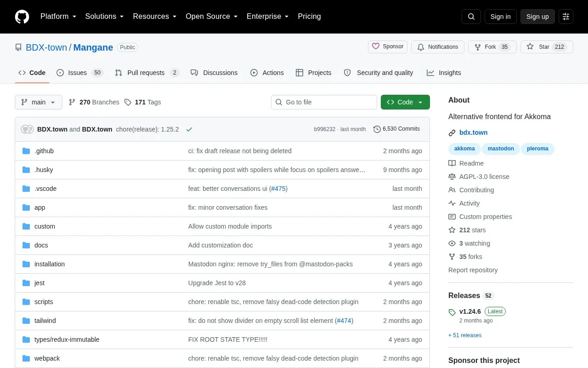Viewport: 588px width, 368px height.
Task: Open the .github folder
Action: (x=44, y=151)
